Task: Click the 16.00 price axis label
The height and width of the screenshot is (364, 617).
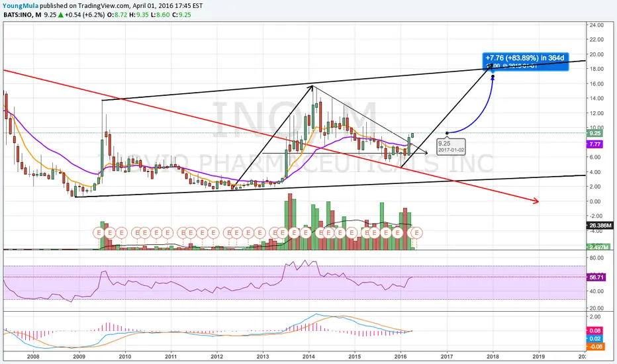Action: [x=596, y=84]
